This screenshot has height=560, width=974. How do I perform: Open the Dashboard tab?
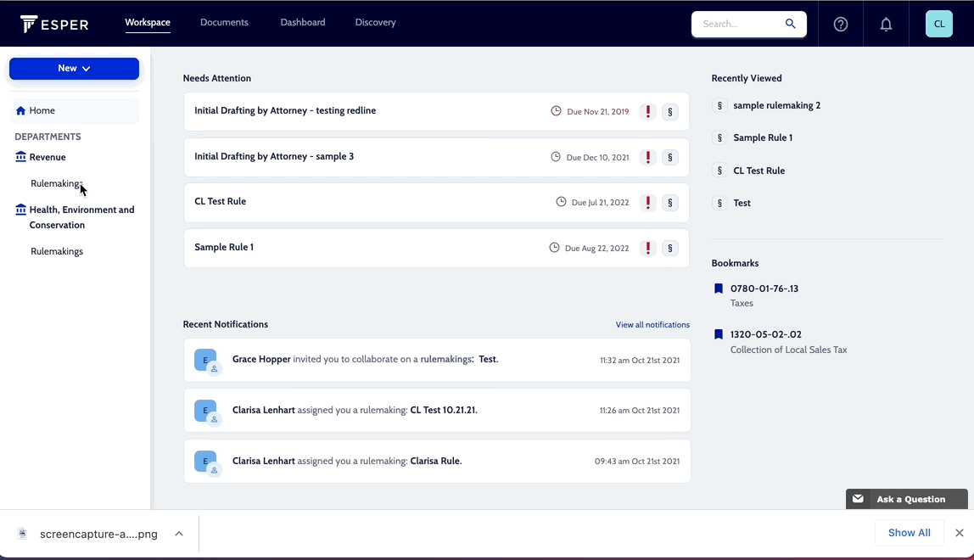(303, 22)
